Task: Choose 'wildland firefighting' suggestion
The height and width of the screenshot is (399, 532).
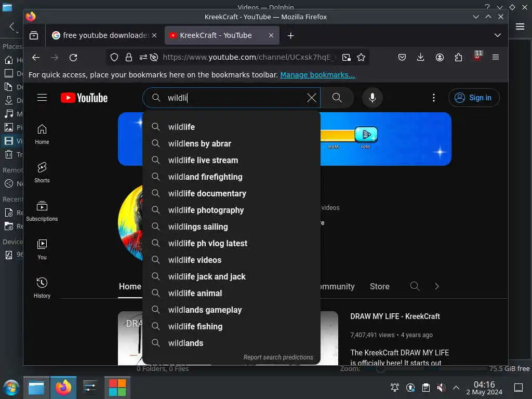Action: click(231, 177)
